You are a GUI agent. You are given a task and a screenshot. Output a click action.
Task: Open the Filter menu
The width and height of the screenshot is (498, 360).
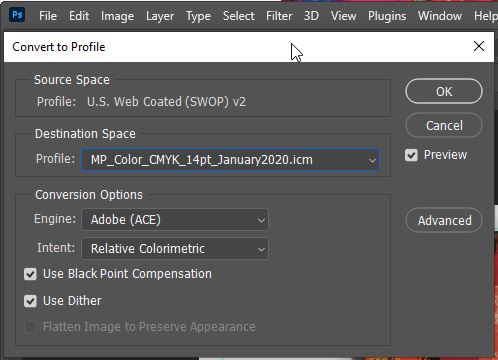tap(279, 16)
